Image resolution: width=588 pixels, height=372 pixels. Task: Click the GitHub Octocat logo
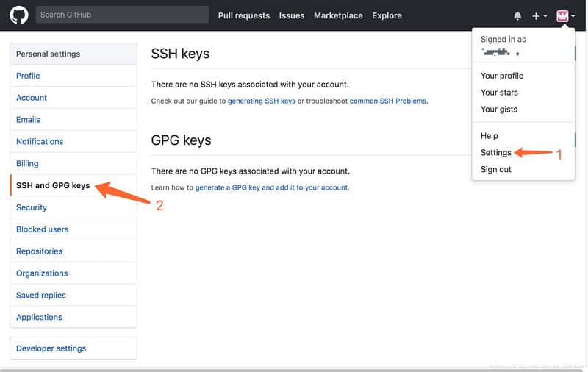click(19, 15)
